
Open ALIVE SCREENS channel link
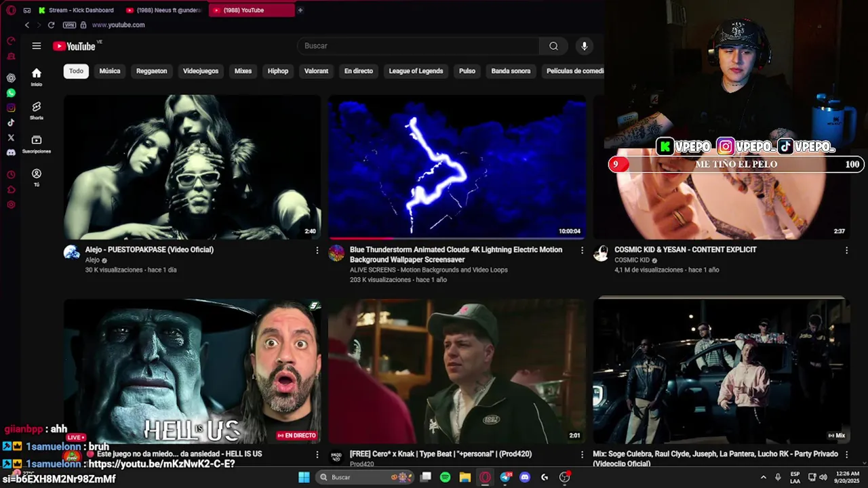(x=429, y=270)
